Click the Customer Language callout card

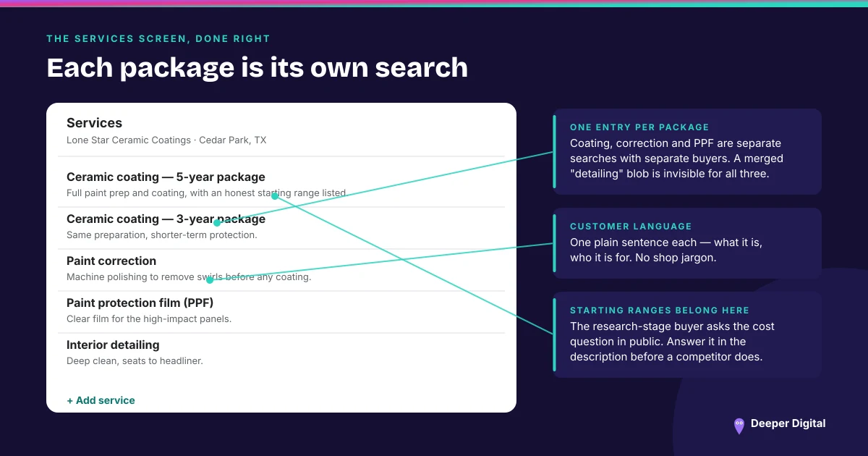click(687, 243)
